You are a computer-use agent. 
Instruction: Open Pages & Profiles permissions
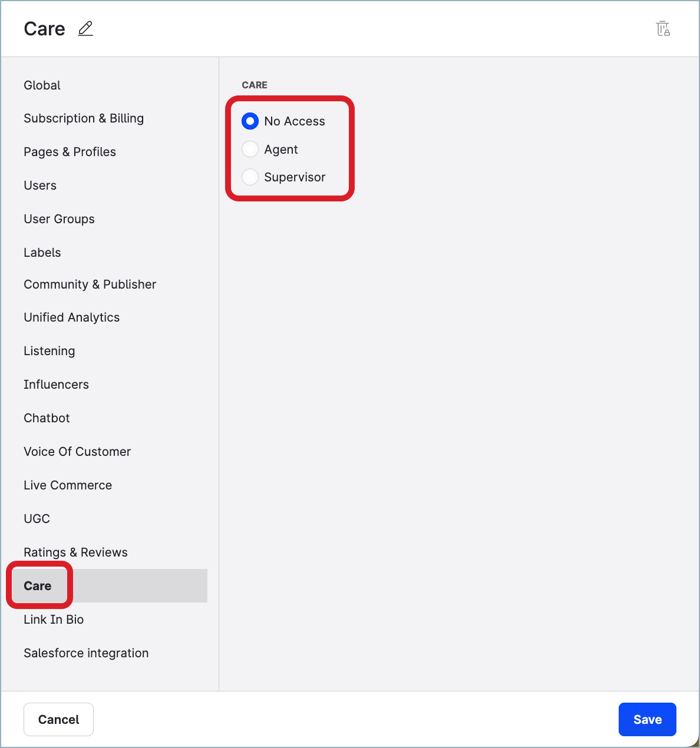point(70,152)
